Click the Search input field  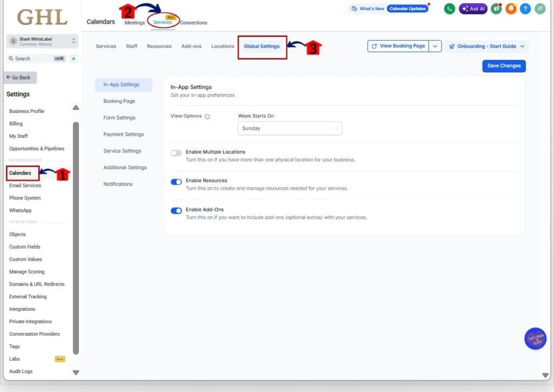[x=32, y=58]
